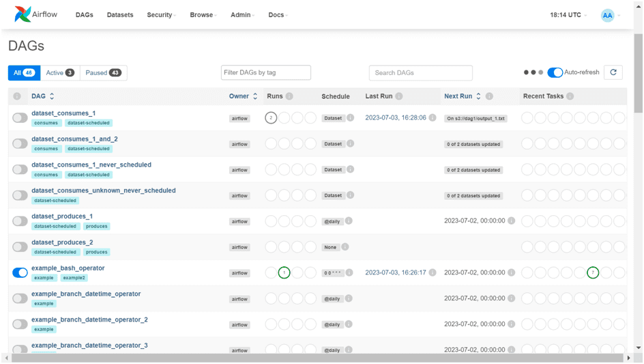Click info icon beside Last Run header
This screenshot has height=364, width=644.
[x=399, y=96]
